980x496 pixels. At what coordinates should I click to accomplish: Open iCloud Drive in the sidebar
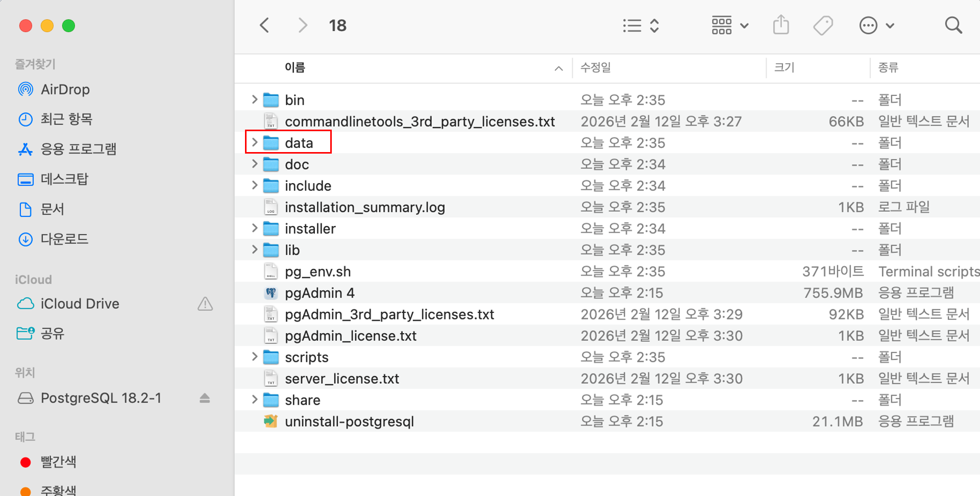tap(80, 304)
